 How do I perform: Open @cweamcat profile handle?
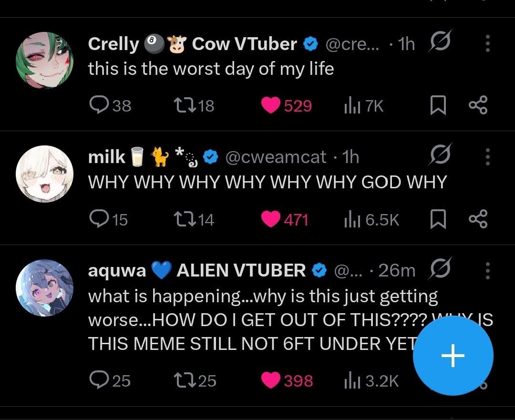275,157
